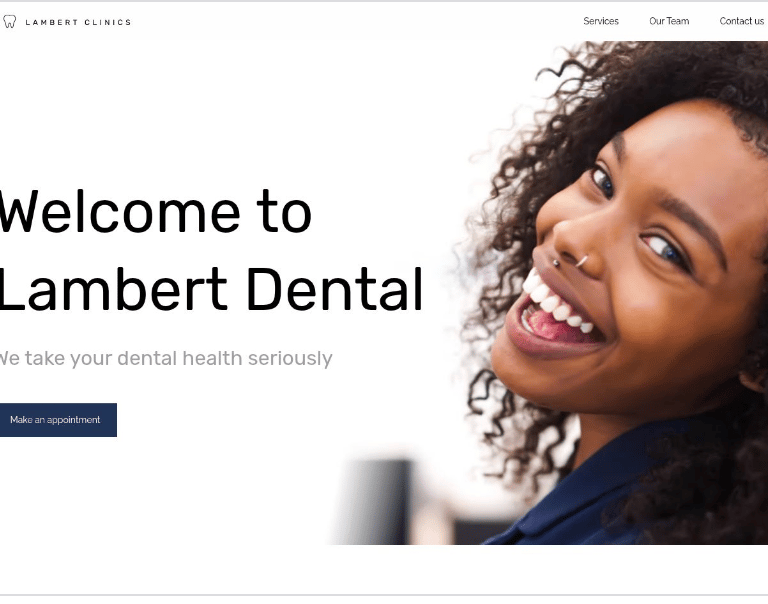The image size is (768, 604).
Task: Open the Services menu item
Action: (601, 21)
